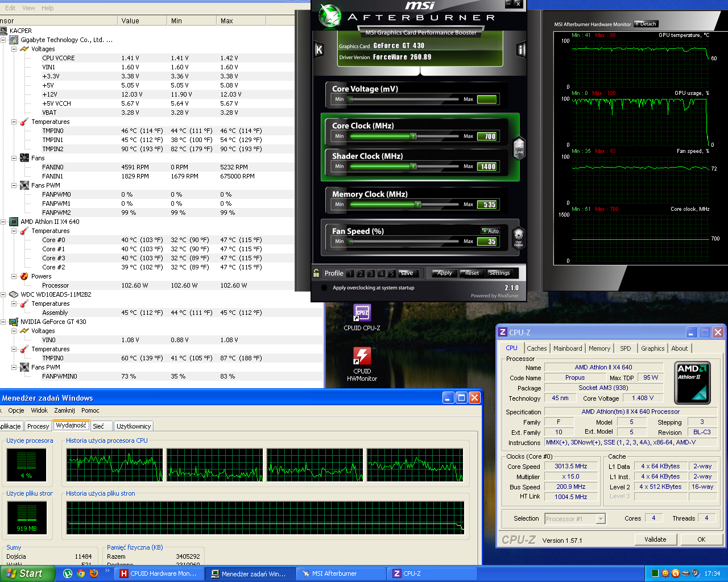The height and width of the screenshot is (582, 728).
Task: Launch Google Chrome from quick launch
Action: click(81, 573)
